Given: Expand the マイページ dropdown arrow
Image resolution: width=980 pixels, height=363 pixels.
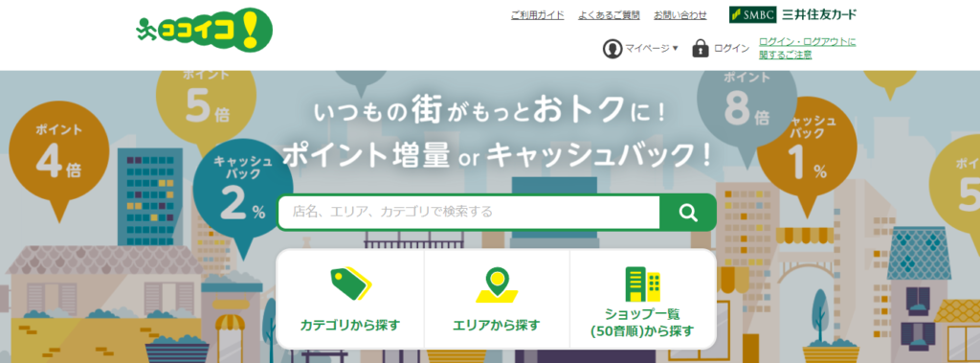Looking at the screenshot, I should (675, 49).
